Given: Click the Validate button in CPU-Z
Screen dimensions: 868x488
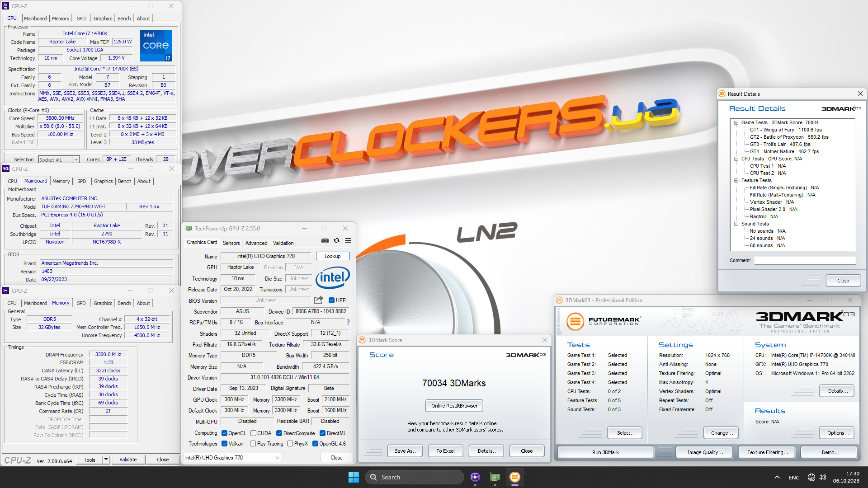Looking at the screenshot, I should pos(128,460).
